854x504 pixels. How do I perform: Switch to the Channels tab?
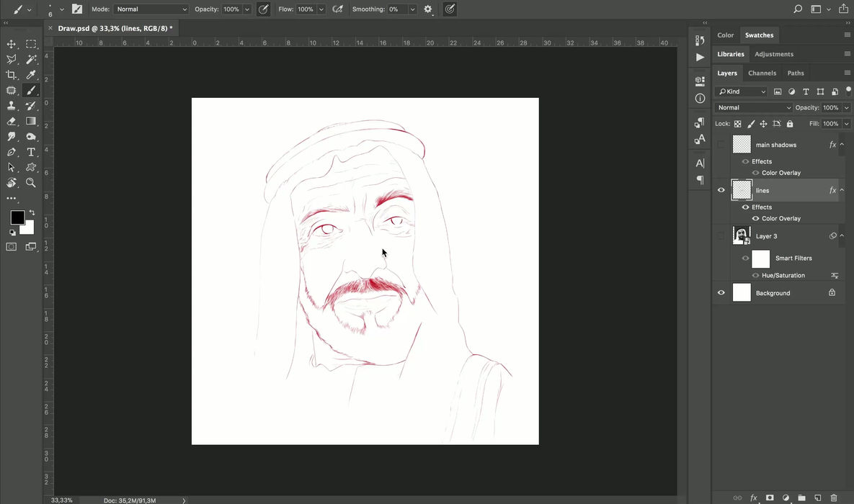tap(762, 73)
